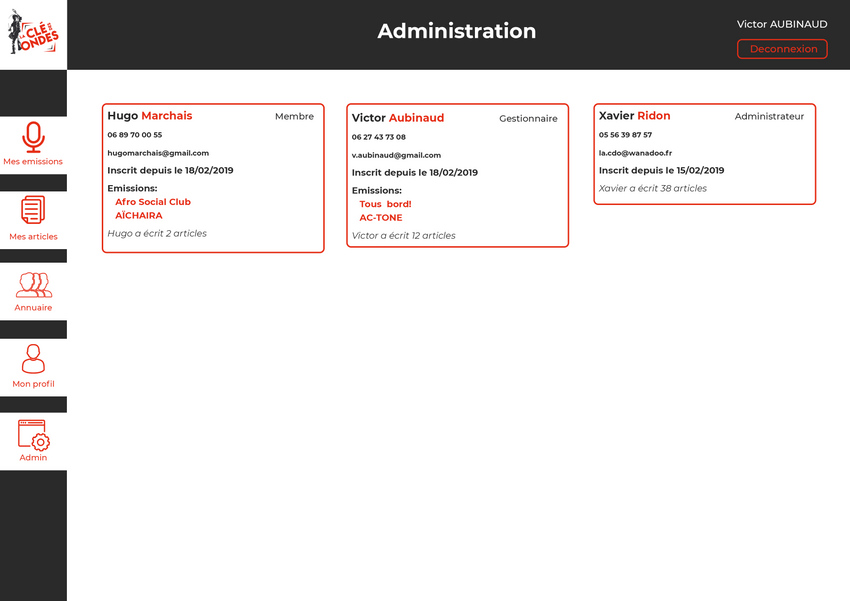
Task: Open the Annuaire people icon
Action: tap(33, 285)
